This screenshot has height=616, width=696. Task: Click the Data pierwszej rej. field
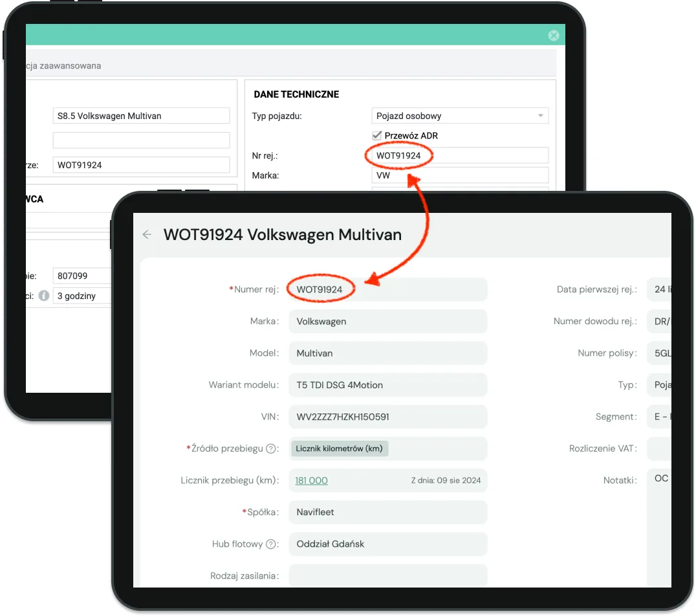(x=659, y=290)
